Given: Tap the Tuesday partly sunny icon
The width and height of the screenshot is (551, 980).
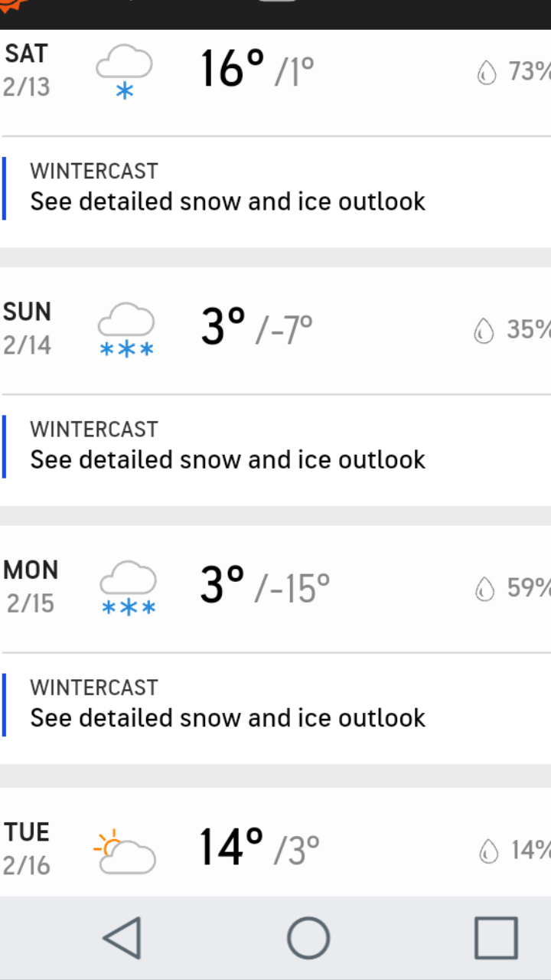Looking at the screenshot, I should point(125,851).
